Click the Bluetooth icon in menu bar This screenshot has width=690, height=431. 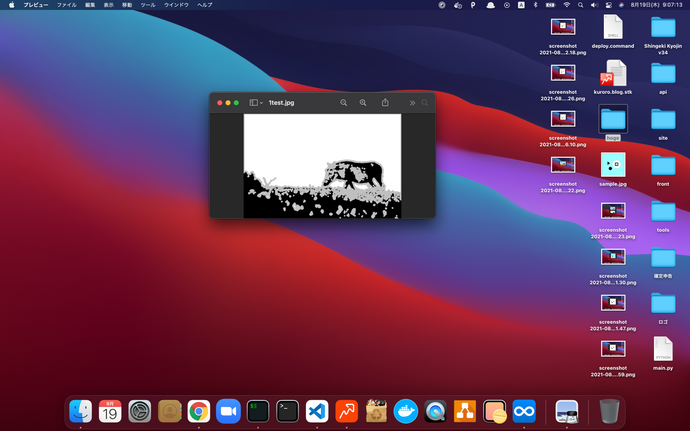(536, 5)
